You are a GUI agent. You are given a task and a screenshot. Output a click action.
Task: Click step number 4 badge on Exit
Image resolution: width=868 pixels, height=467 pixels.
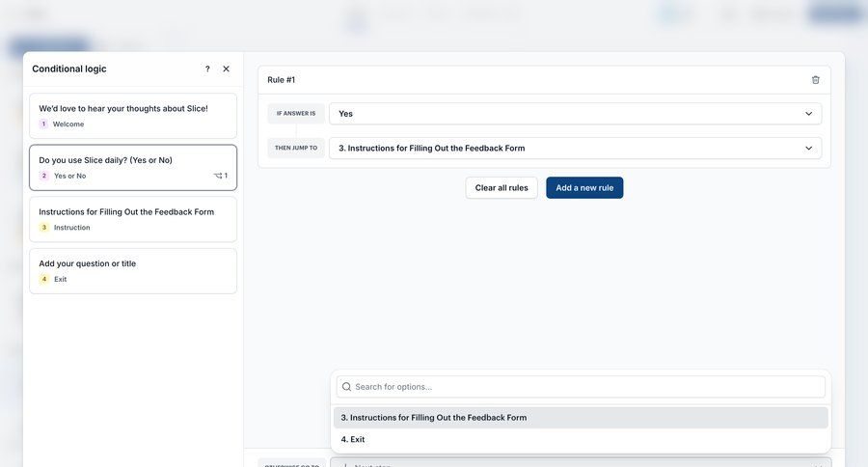[x=44, y=279]
